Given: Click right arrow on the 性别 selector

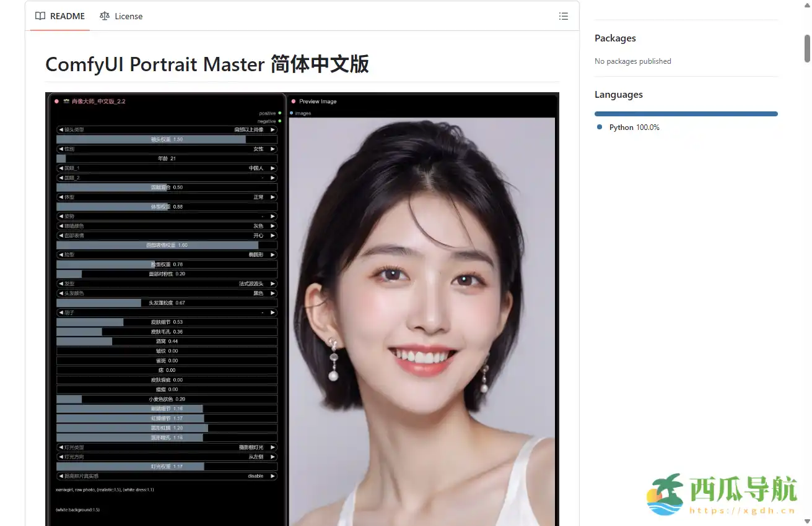Looking at the screenshot, I should click(273, 149).
